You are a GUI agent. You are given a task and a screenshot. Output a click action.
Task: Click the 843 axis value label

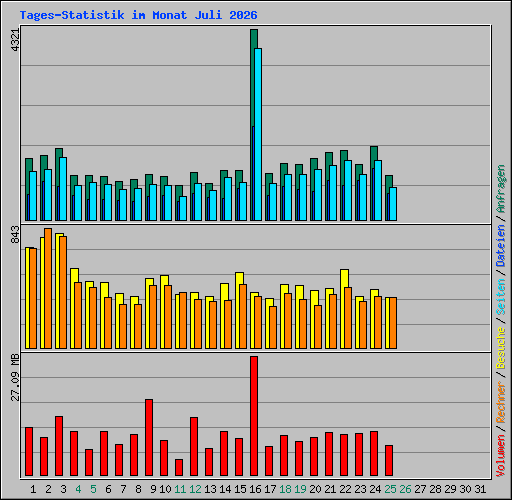point(15,234)
